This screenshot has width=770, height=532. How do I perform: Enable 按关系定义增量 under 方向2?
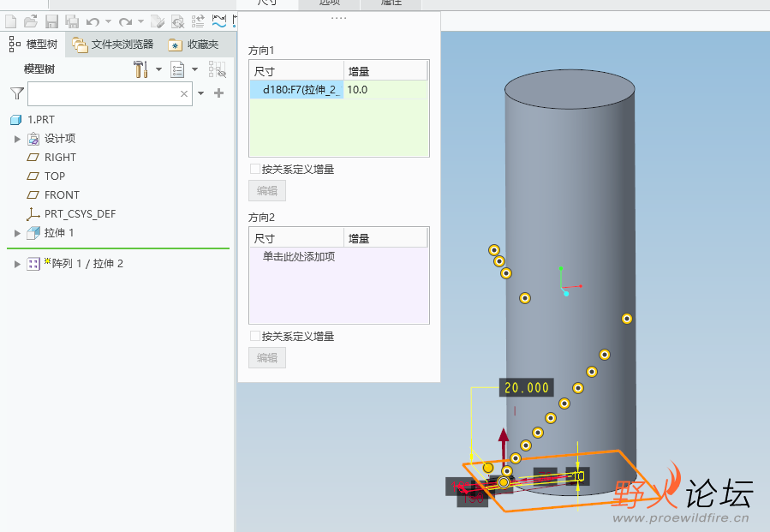[x=255, y=337]
